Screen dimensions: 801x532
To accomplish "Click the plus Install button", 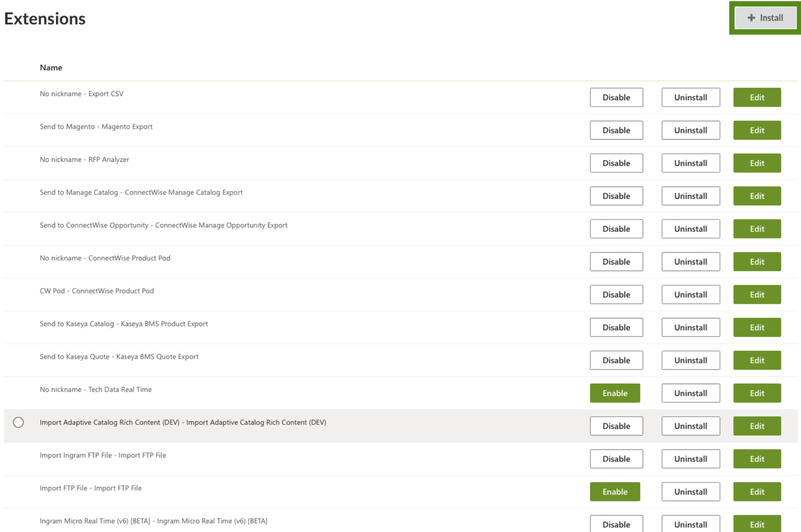I will point(765,18).
